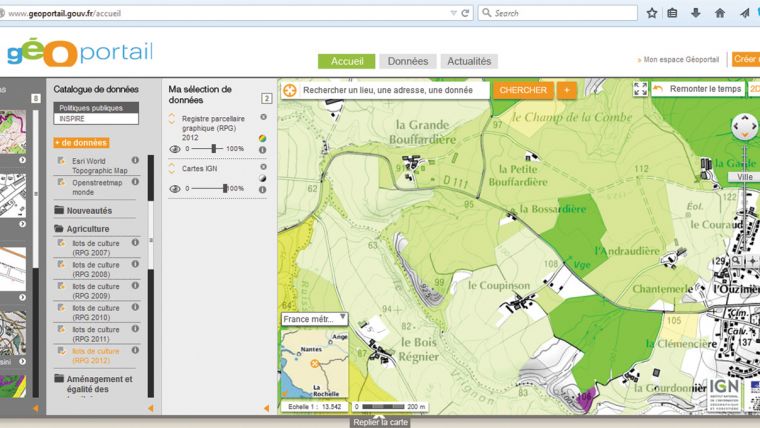Click the Ville zoom level label
The width and height of the screenshot is (760, 428).
744,177
